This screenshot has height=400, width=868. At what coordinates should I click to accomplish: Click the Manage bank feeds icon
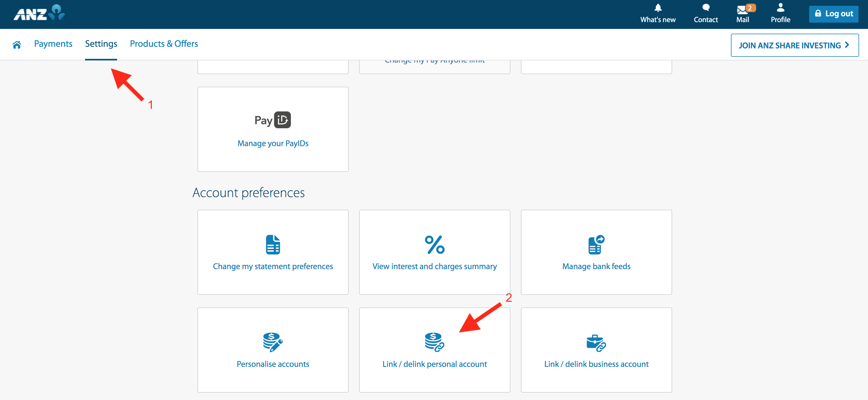point(596,246)
